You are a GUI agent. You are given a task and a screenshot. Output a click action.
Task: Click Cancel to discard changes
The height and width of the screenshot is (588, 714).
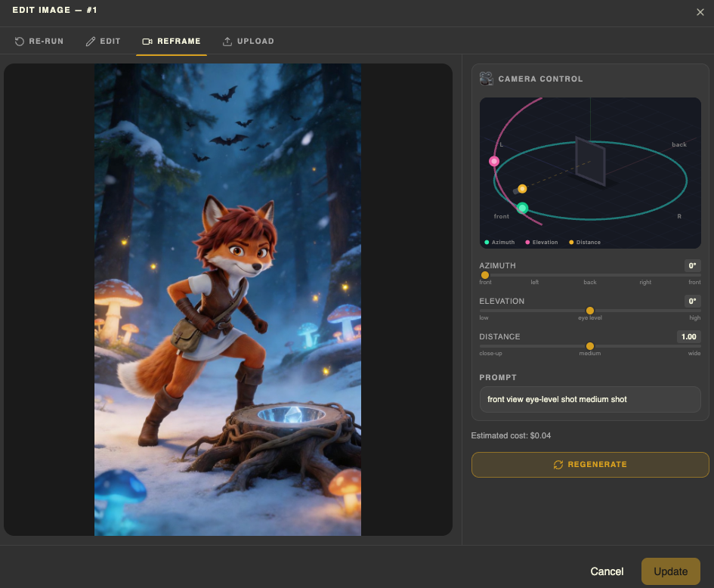pyautogui.click(x=607, y=571)
